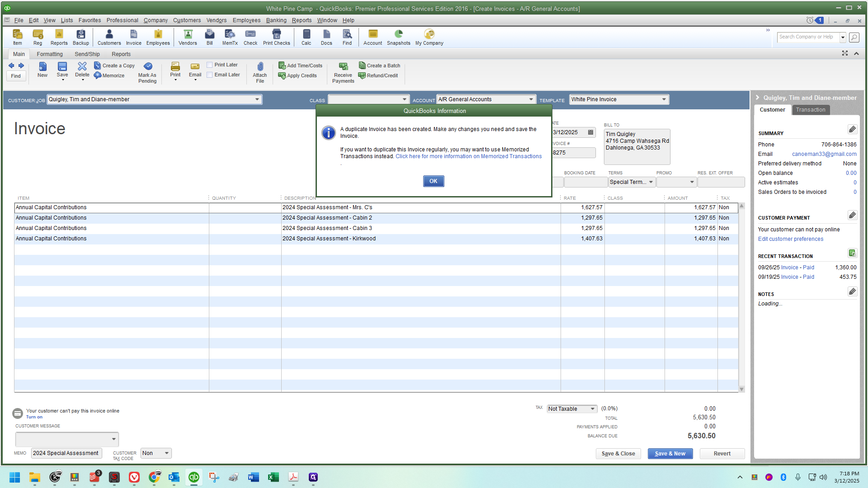Click the New invoice icon
The height and width of the screenshot is (488, 868).
(42, 70)
